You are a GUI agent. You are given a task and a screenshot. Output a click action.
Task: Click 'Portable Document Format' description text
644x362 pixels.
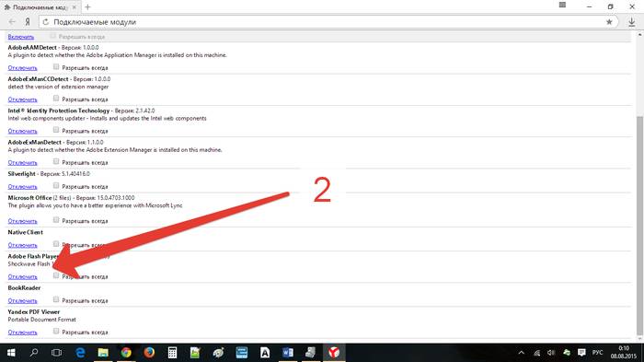[42, 320]
